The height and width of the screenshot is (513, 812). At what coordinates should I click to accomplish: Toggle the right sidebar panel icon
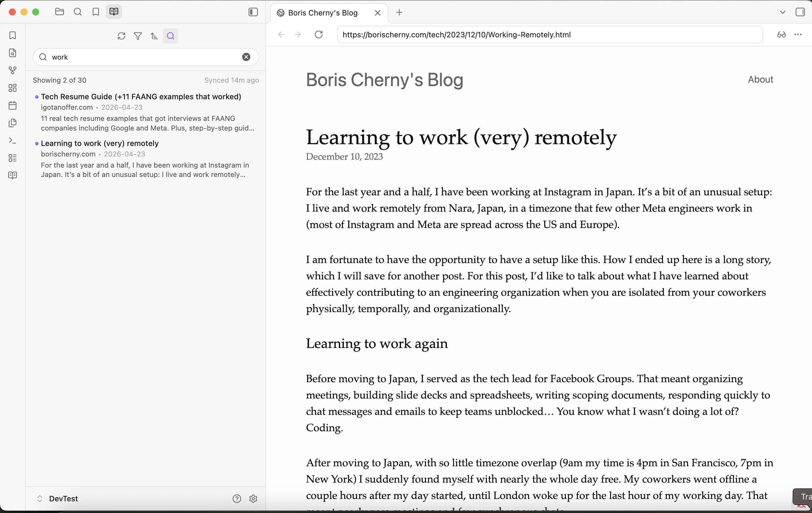point(800,12)
